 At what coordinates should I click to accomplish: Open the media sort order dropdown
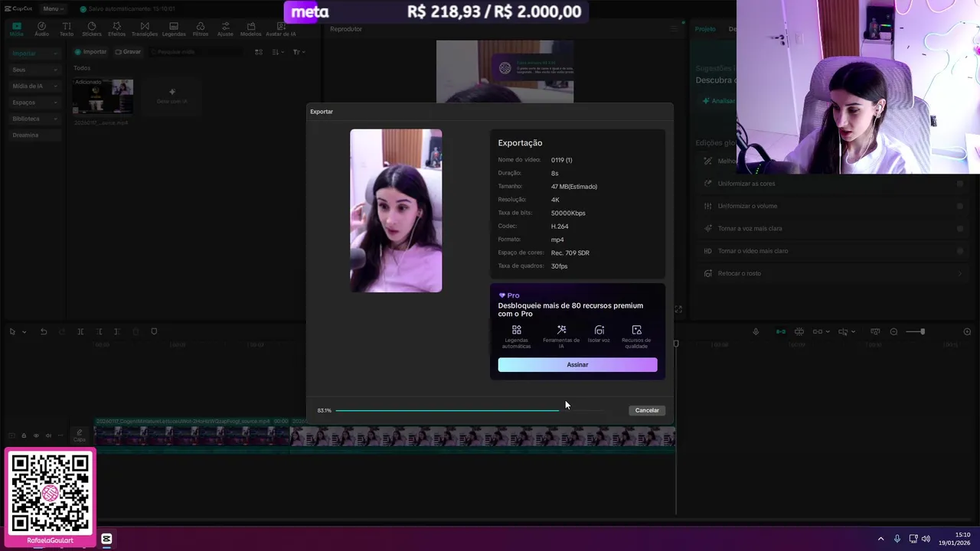tap(277, 52)
